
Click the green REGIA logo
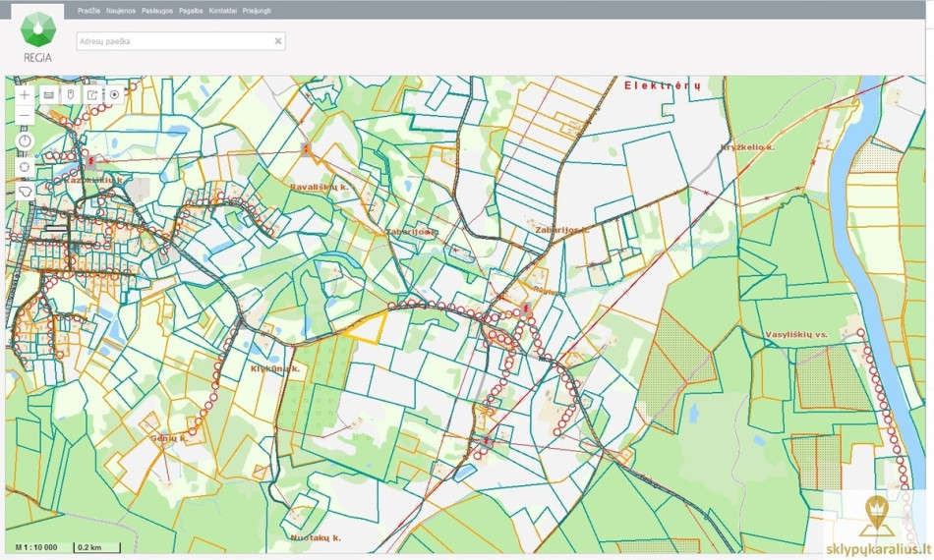37,35
